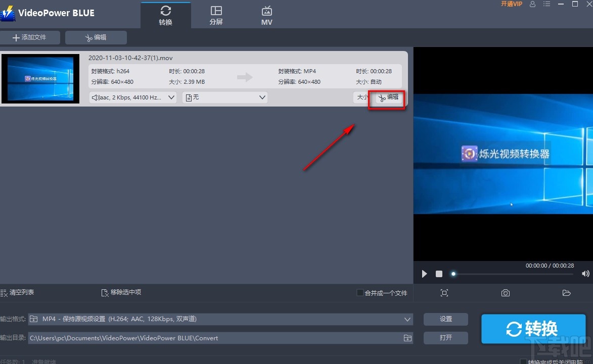Switch to the 分屏 tab
The width and height of the screenshot is (593, 364).
pyautogui.click(x=216, y=14)
